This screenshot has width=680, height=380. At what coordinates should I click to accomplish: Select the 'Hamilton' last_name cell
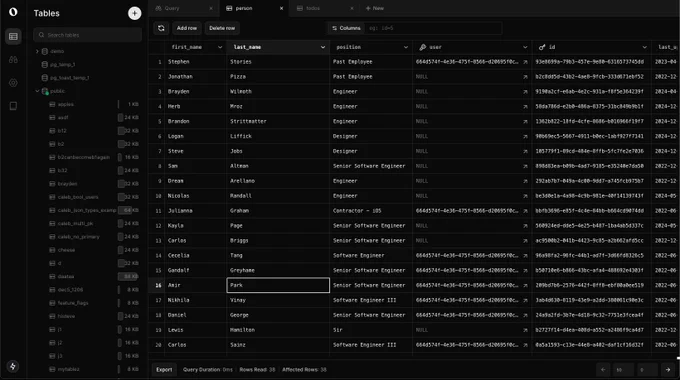point(278,330)
